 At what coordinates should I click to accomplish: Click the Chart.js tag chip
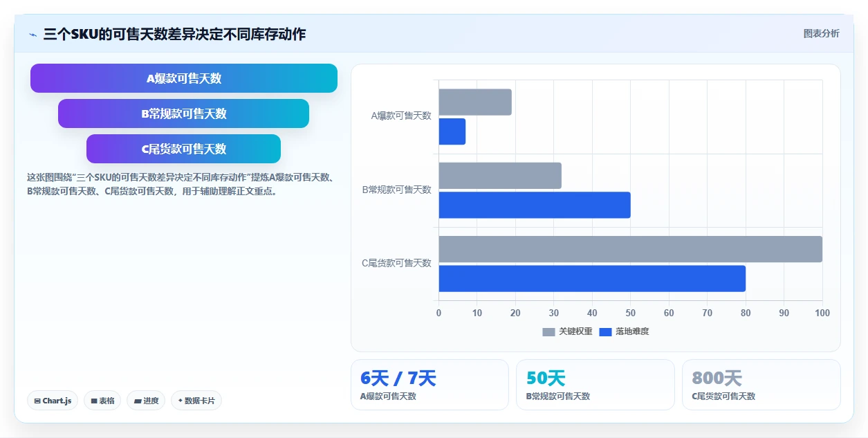click(x=53, y=401)
